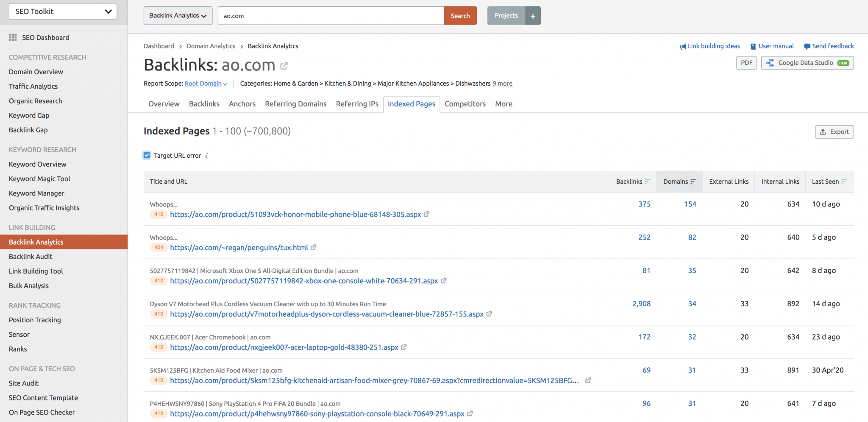Image resolution: width=868 pixels, height=422 pixels.
Task: Expand the Backlink Analytics dropdown selector
Action: (x=178, y=16)
